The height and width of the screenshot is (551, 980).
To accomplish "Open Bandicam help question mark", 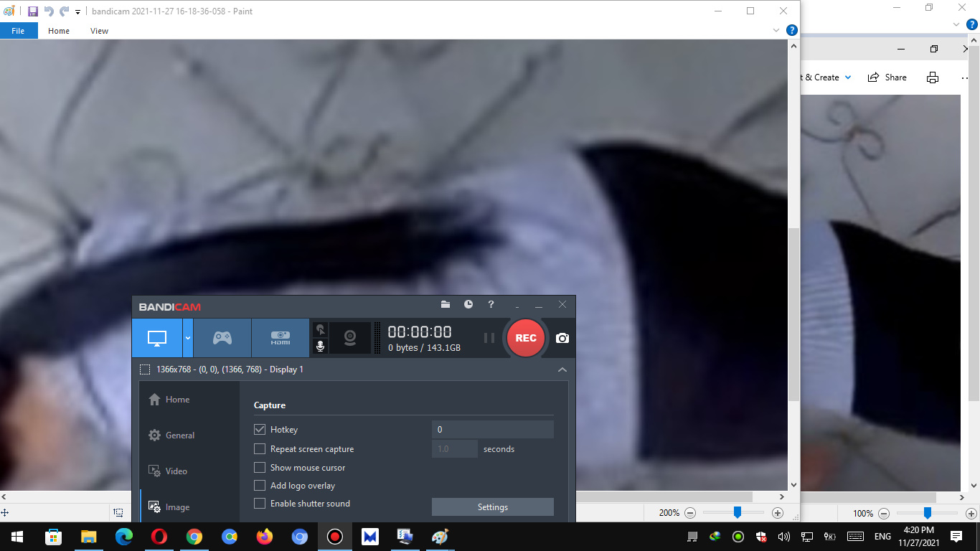I will [491, 305].
